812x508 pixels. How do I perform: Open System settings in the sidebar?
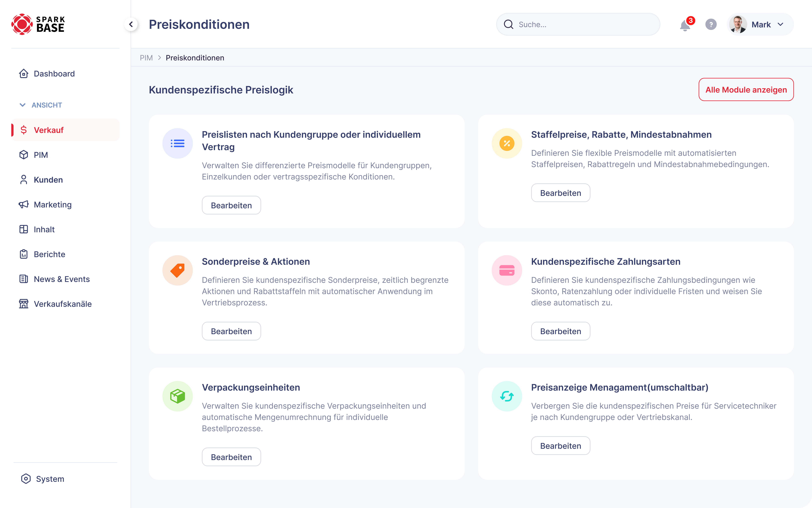tap(65, 479)
